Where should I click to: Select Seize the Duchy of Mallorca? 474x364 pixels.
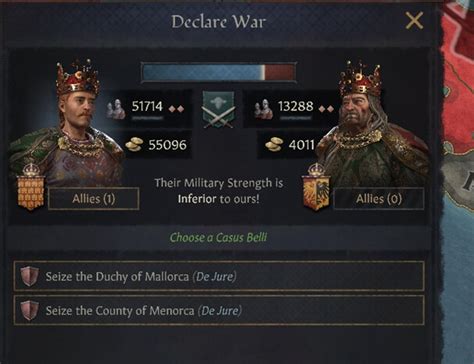point(219,276)
